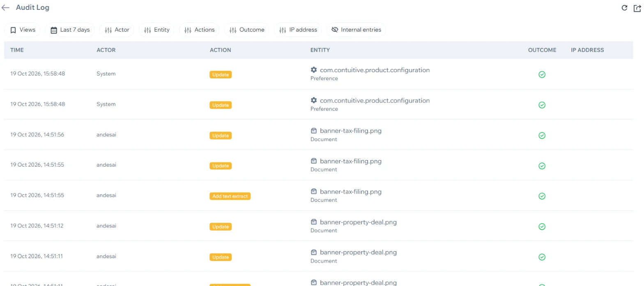Toggle Internal entries visibility
The height and width of the screenshot is (286, 644).
356,30
